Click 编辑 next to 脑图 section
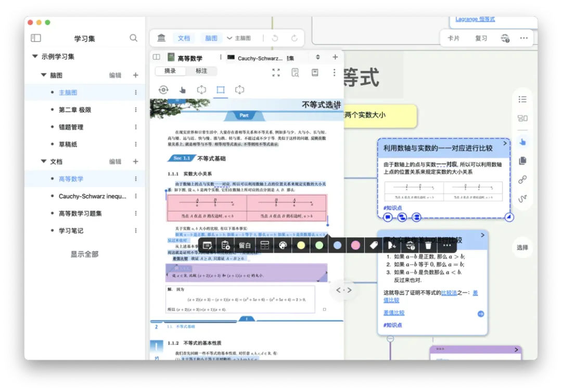Image resolution: width=562 pixels, height=392 pixels. [x=115, y=75]
